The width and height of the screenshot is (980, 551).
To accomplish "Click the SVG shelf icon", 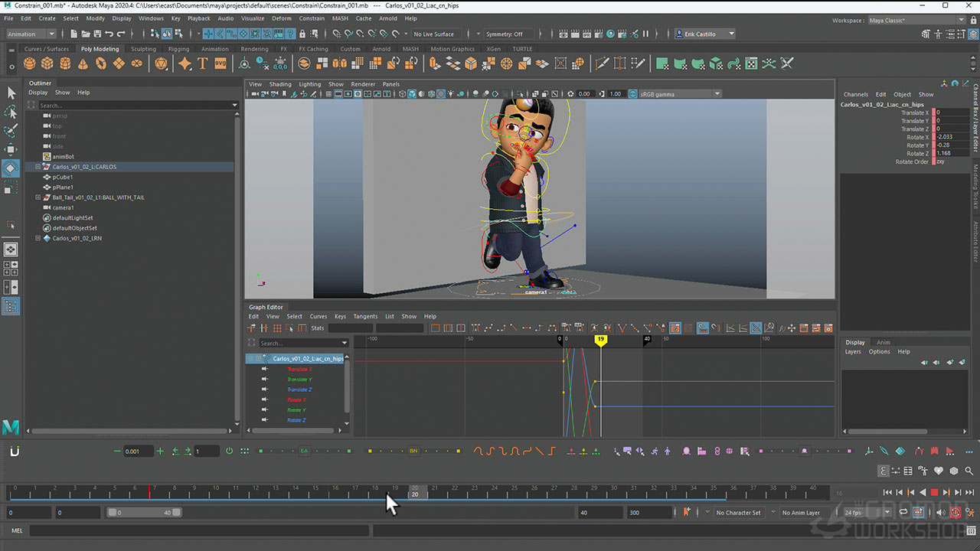I will click(x=220, y=64).
